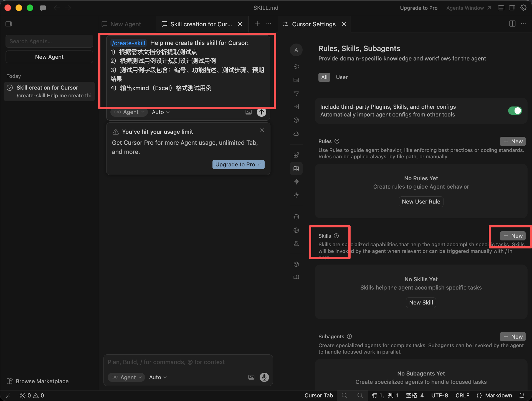Open notifications bell in the status bar
The image size is (532, 401).
(x=522, y=395)
